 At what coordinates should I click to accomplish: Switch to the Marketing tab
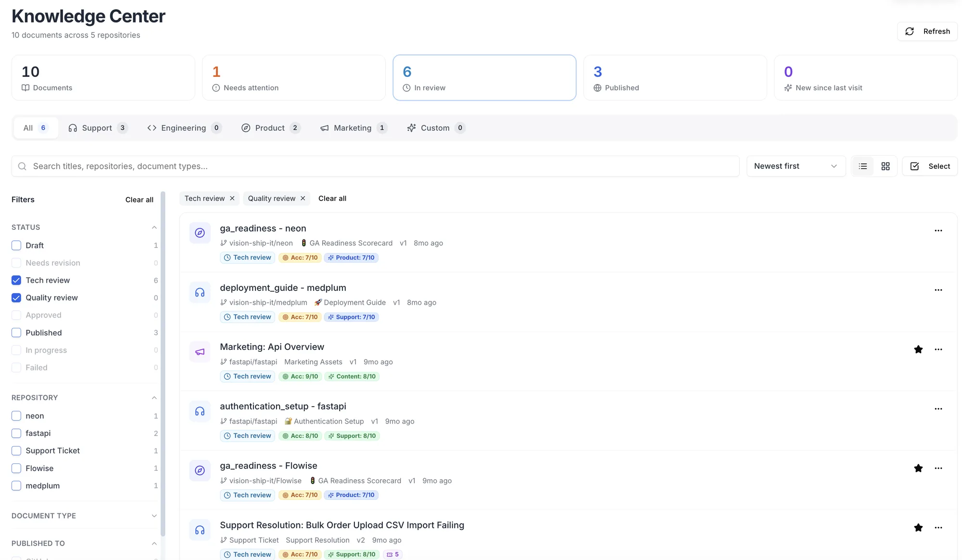point(353,128)
